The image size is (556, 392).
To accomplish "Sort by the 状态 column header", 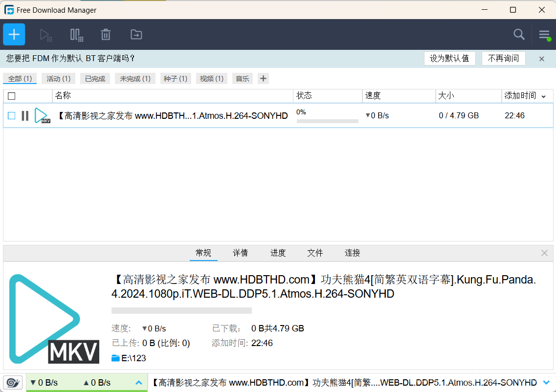I will pyautogui.click(x=328, y=96).
